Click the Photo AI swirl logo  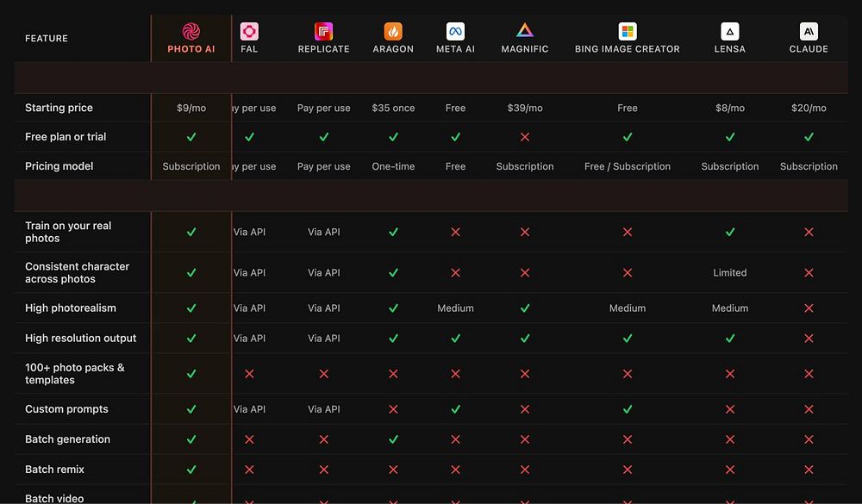click(191, 31)
